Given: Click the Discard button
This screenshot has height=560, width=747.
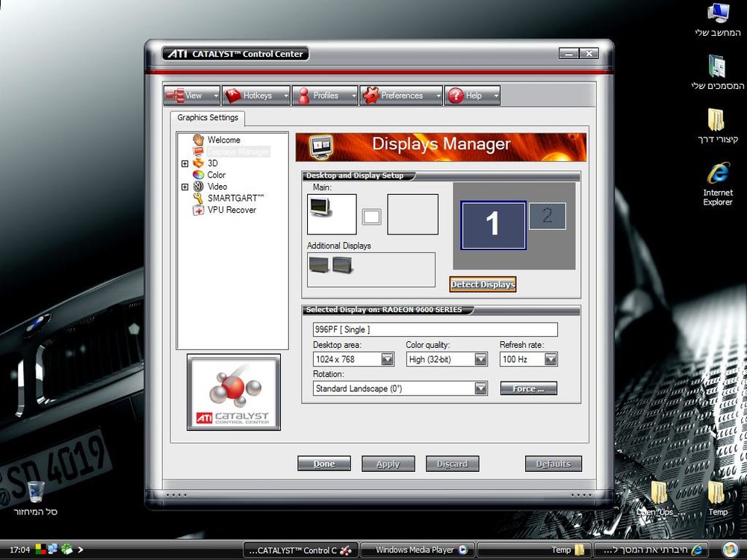Looking at the screenshot, I should tap(452, 464).
